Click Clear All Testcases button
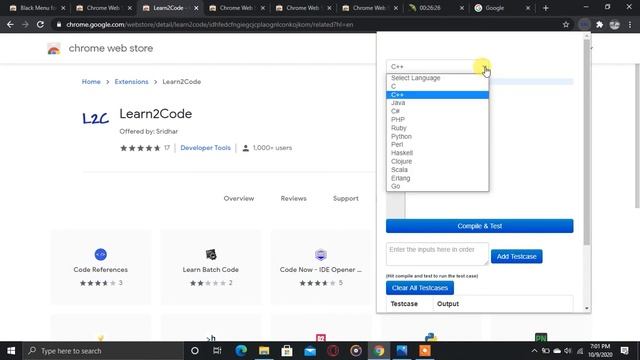 (x=420, y=288)
